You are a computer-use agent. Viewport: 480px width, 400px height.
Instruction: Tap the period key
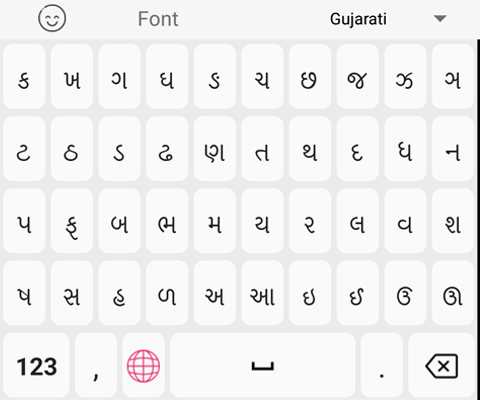tap(382, 366)
